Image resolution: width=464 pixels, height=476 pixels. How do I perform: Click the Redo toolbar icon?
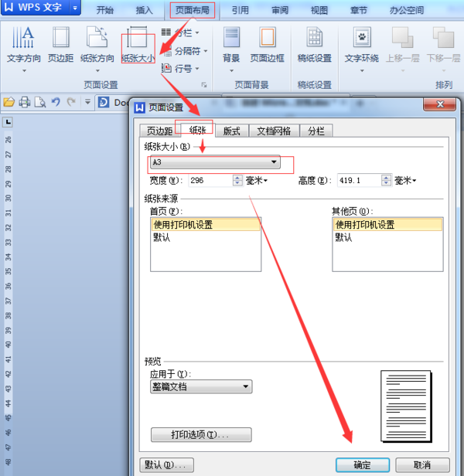coord(71,102)
